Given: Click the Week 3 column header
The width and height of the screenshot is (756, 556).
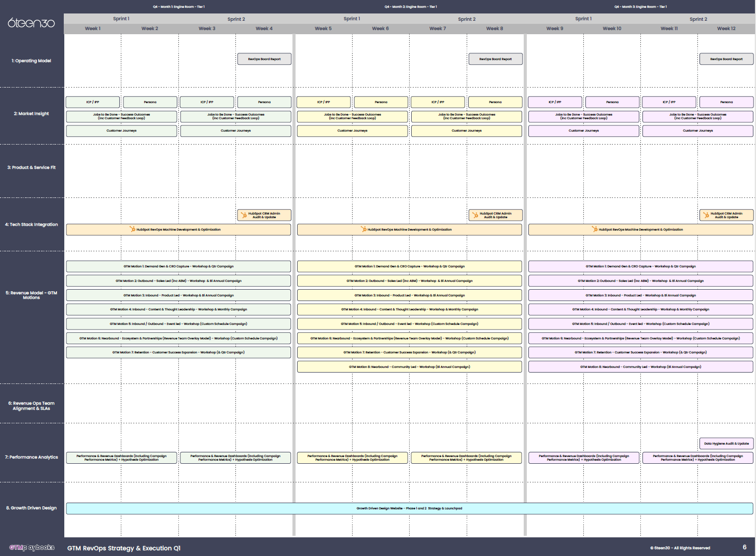Looking at the screenshot, I should pos(207,28).
